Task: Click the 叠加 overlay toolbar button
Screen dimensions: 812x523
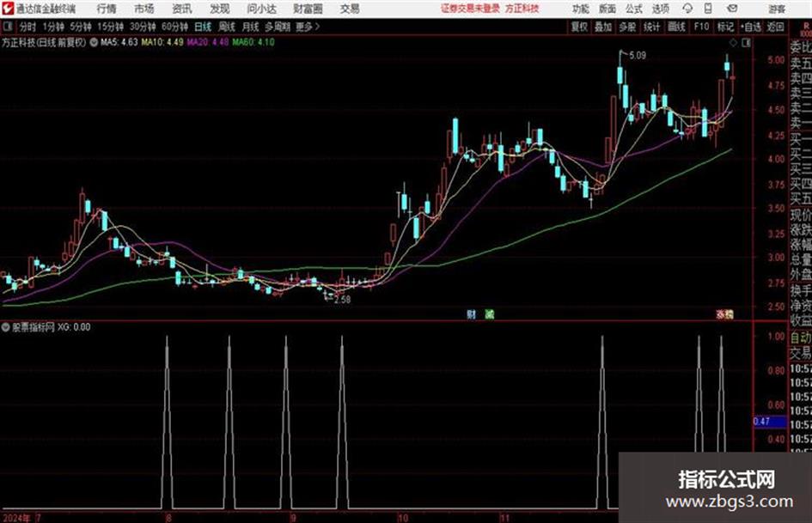Action: (x=603, y=27)
